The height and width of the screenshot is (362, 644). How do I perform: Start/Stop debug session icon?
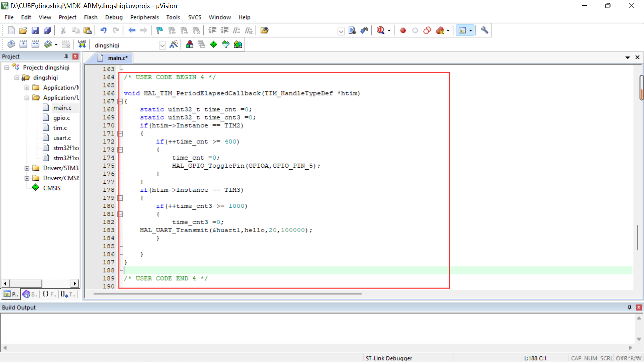(380, 31)
